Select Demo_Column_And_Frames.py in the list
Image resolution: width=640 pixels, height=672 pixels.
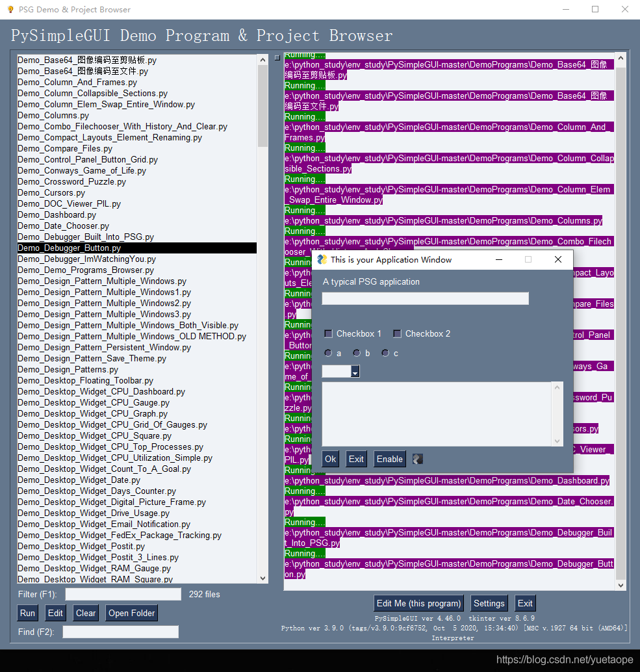(137, 82)
